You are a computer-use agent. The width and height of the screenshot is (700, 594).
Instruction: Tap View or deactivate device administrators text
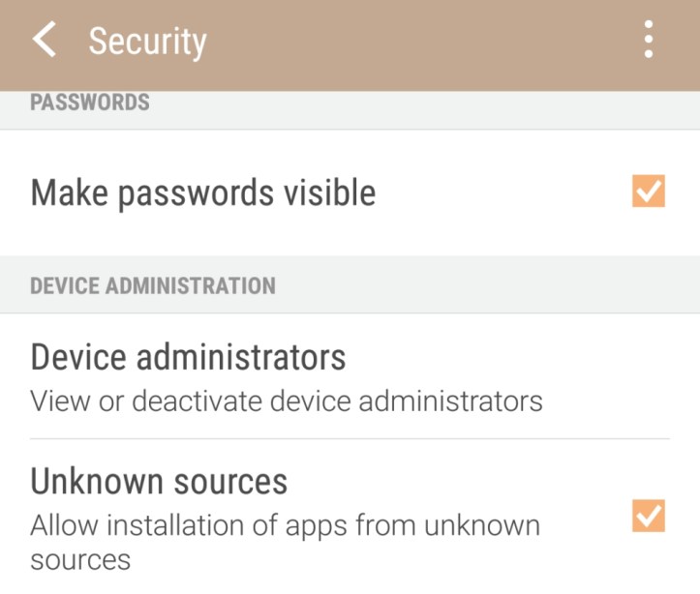point(286,401)
